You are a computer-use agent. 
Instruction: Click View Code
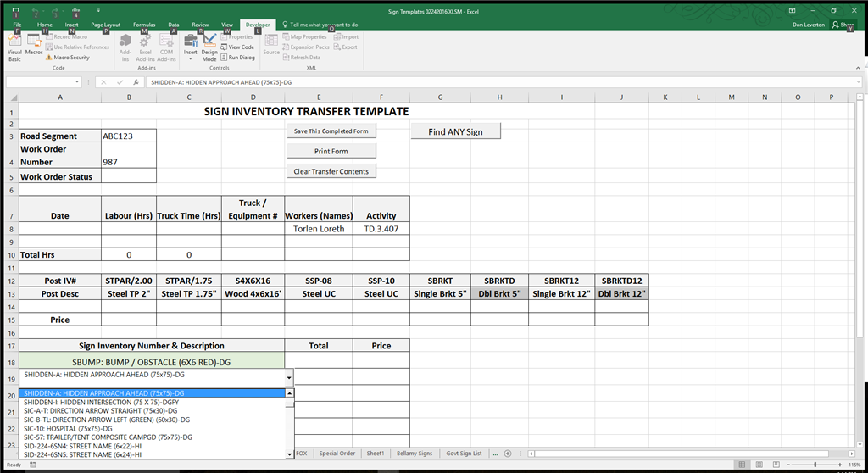(x=237, y=47)
